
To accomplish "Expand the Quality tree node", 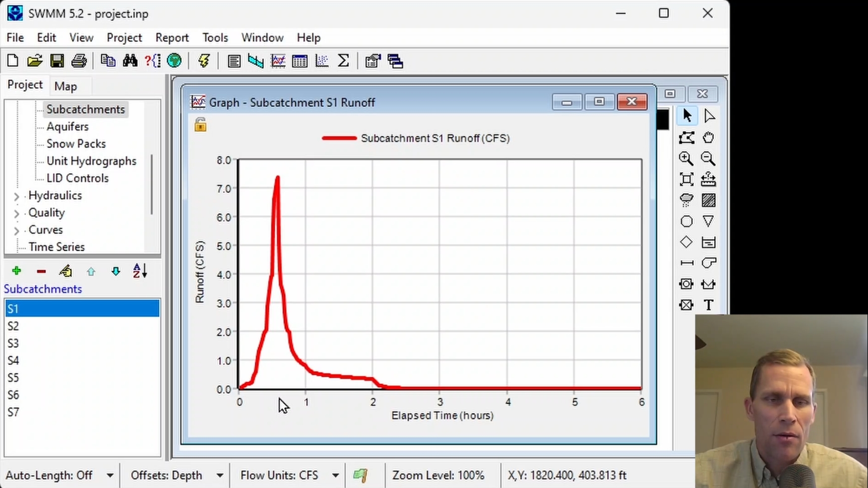I will click(16, 214).
